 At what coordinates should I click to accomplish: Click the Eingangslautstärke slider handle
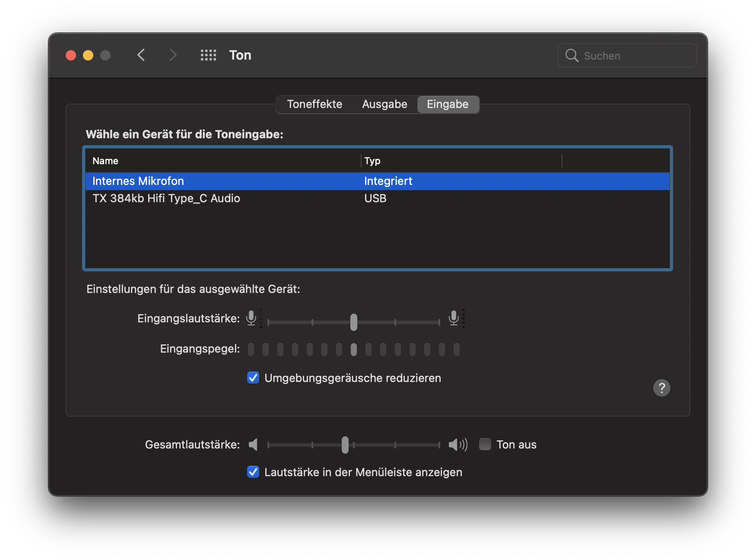(354, 322)
